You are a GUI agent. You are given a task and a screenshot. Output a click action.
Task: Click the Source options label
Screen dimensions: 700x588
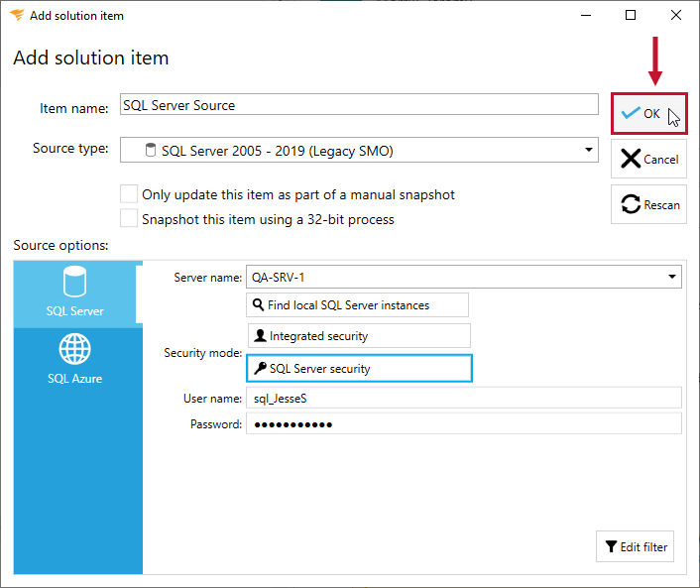pos(60,245)
